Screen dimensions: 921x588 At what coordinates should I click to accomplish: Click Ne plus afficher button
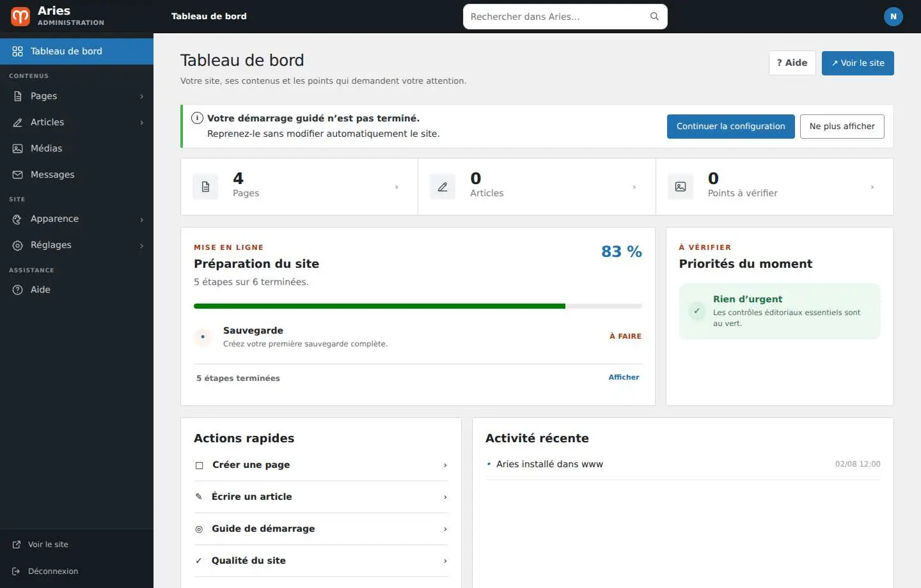coord(842,127)
